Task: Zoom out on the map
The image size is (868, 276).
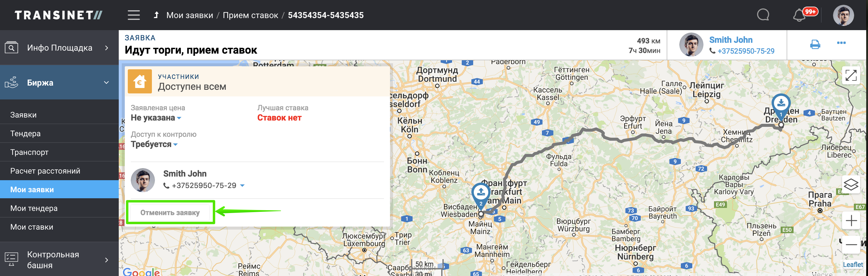Action: 851,244
